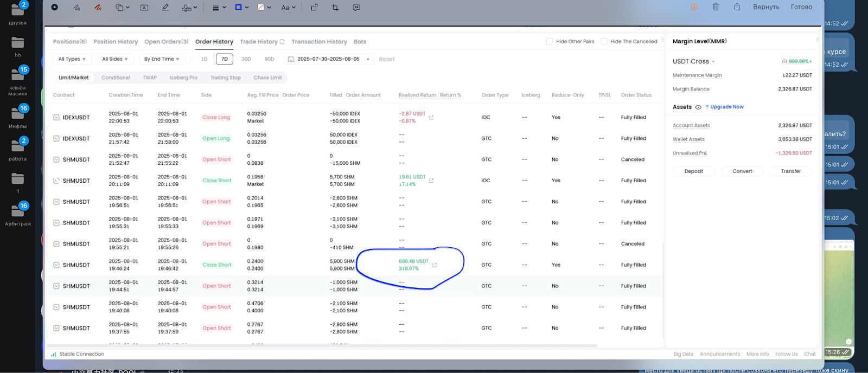Open the hh chat folder

point(18,47)
